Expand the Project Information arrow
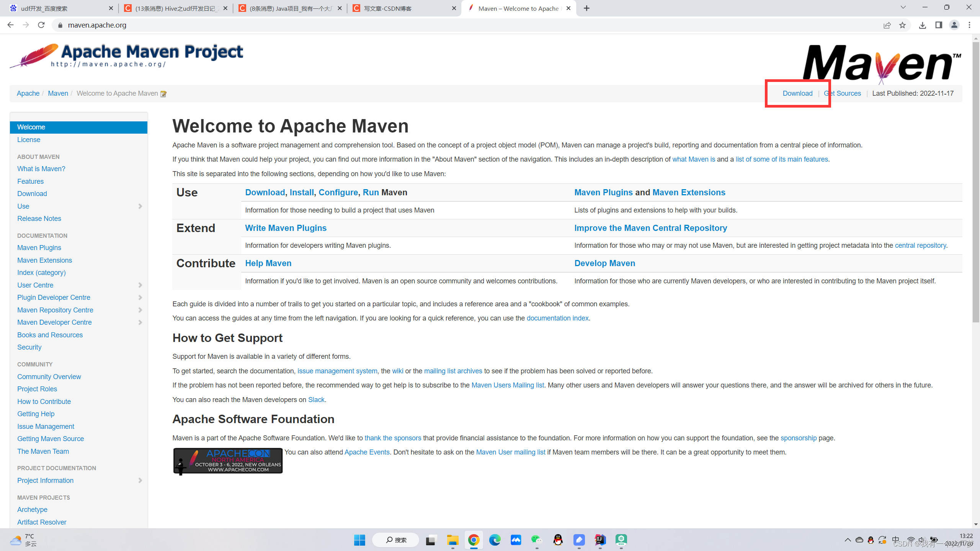Image resolution: width=980 pixels, height=551 pixels. (140, 481)
